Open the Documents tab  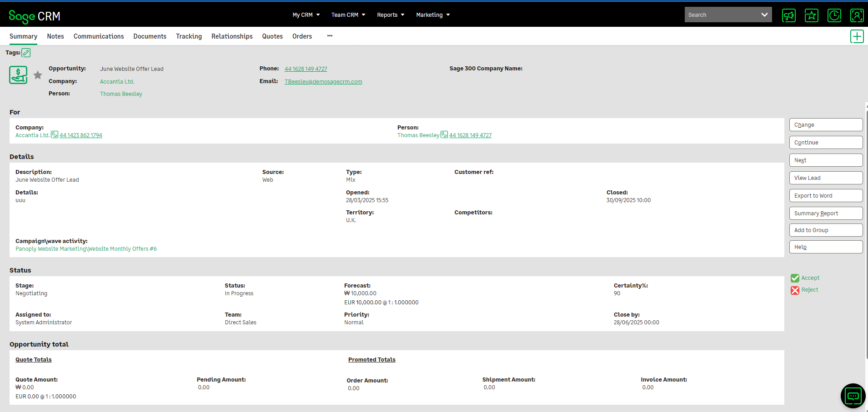pos(150,36)
